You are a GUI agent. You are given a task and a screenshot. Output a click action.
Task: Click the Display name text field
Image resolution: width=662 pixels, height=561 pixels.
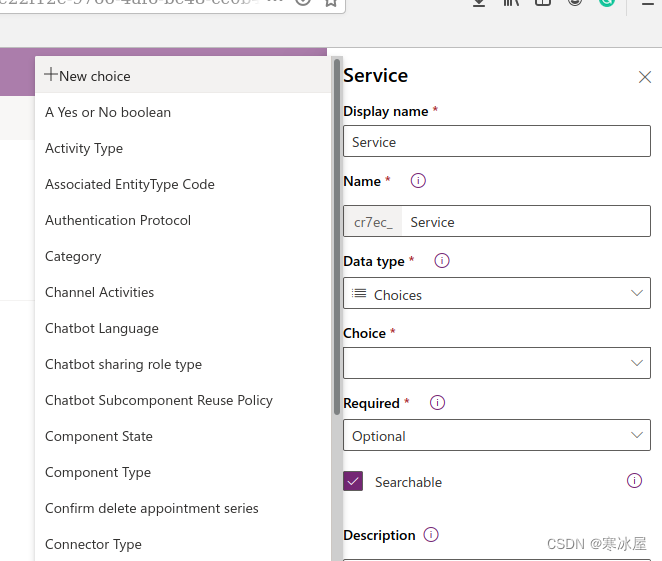(x=496, y=142)
